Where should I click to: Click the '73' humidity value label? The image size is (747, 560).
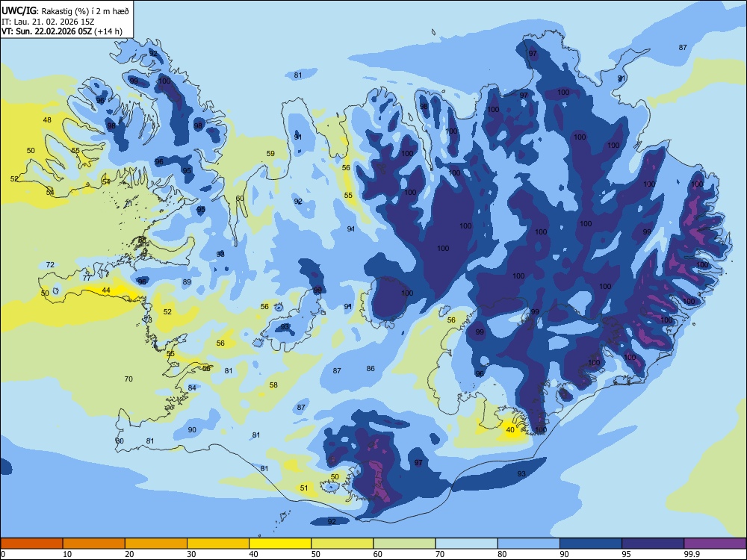pyautogui.click(x=148, y=320)
